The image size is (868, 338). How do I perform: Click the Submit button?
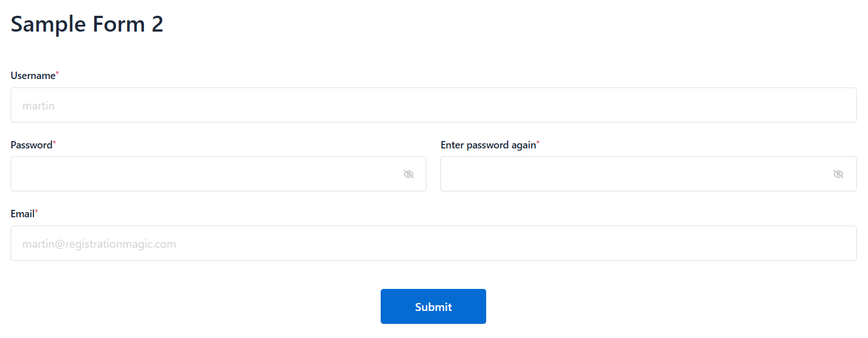click(x=433, y=306)
